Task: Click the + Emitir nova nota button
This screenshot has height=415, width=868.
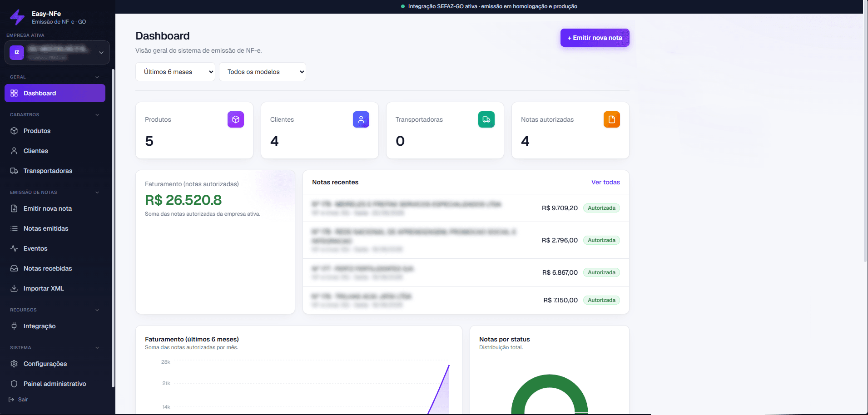Action: click(595, 38)
